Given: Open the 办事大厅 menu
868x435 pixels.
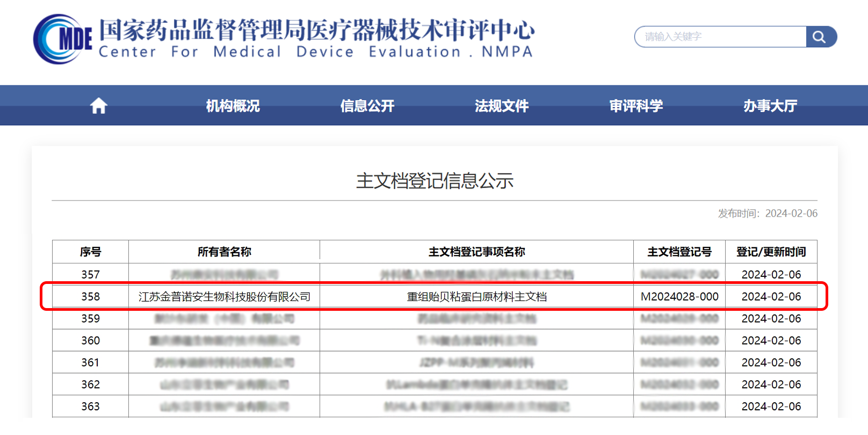Looking at the screenshot, I should (x=770, y=106).
